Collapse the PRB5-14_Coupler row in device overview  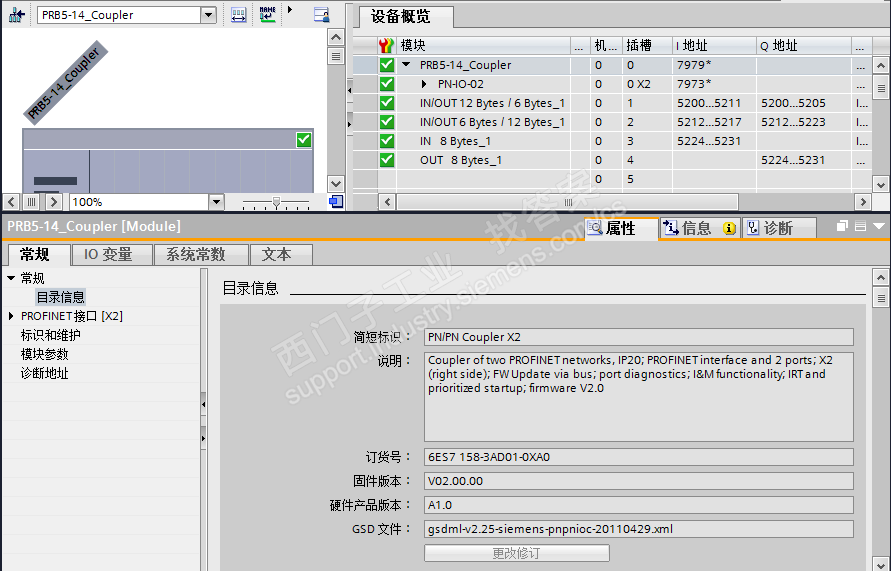point(406,65)
